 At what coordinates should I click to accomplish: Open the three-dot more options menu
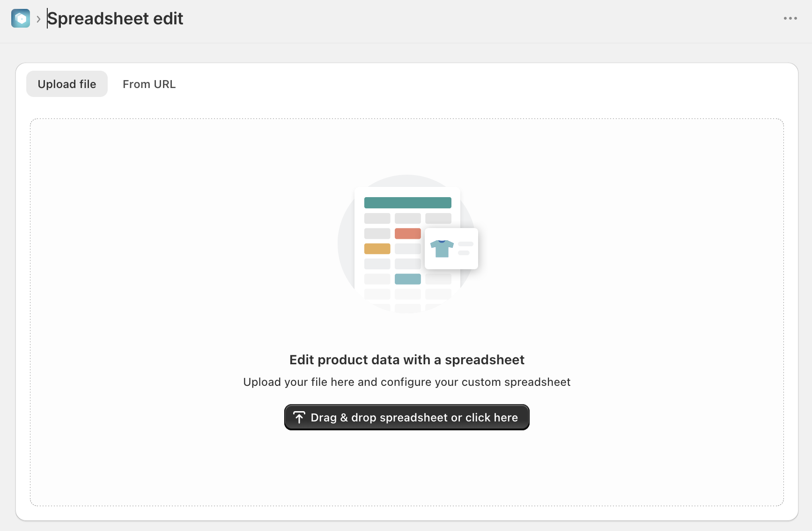pyautogui.click(x=790, y=18)
